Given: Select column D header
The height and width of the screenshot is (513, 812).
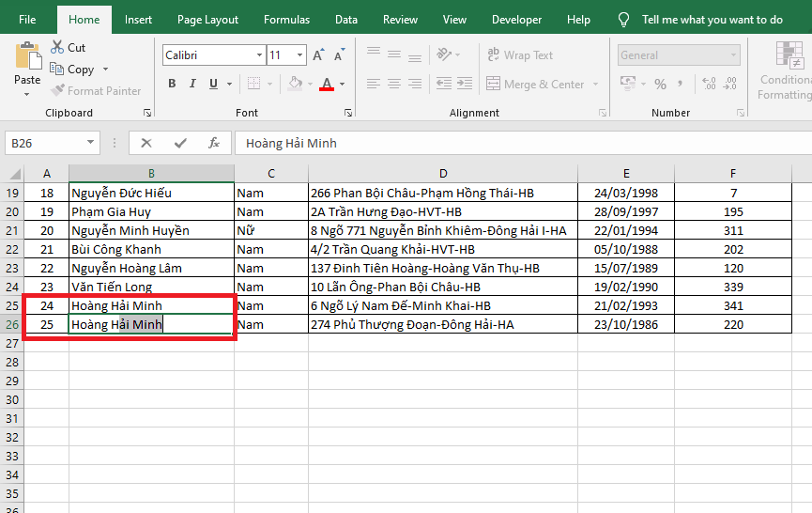Looking at the screenshot, I should [x=443, y=173].
